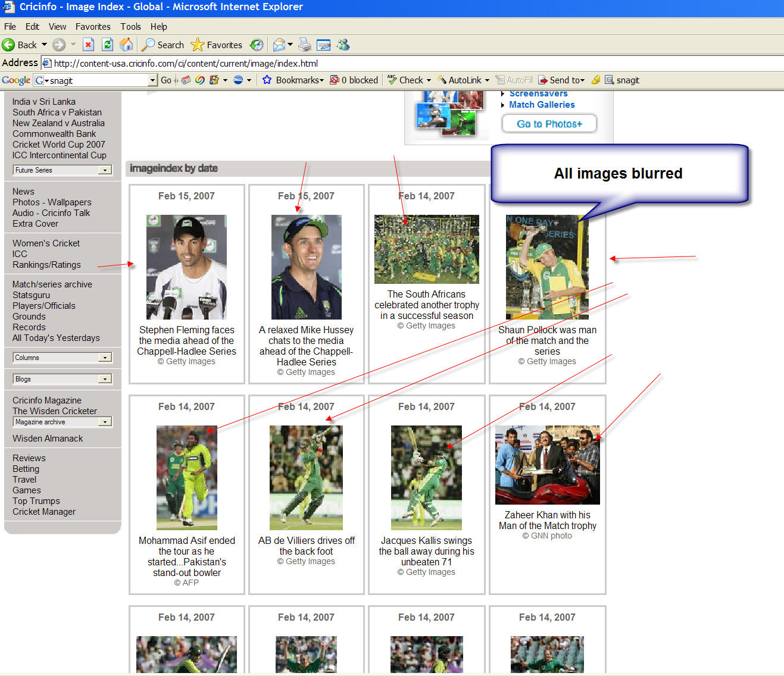Open the Mail icon dropdown arrow
This screenshot has width=784, height=676.
(291, 45)
